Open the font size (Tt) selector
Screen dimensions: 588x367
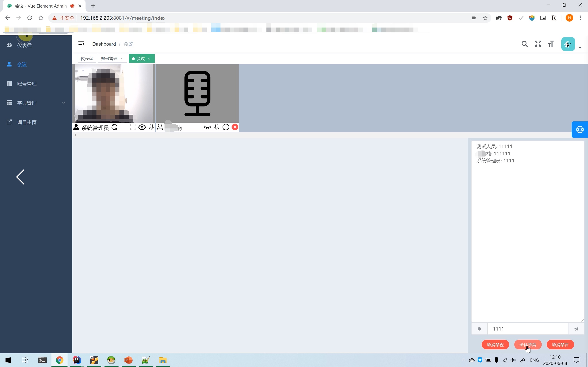(551, 44)
